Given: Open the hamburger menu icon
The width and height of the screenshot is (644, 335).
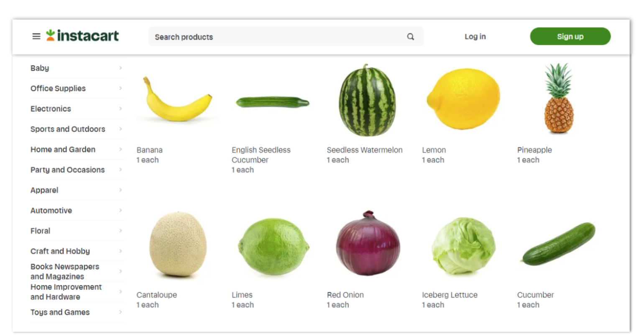Looking at the screenshot, I should click(x=36, y=36).
